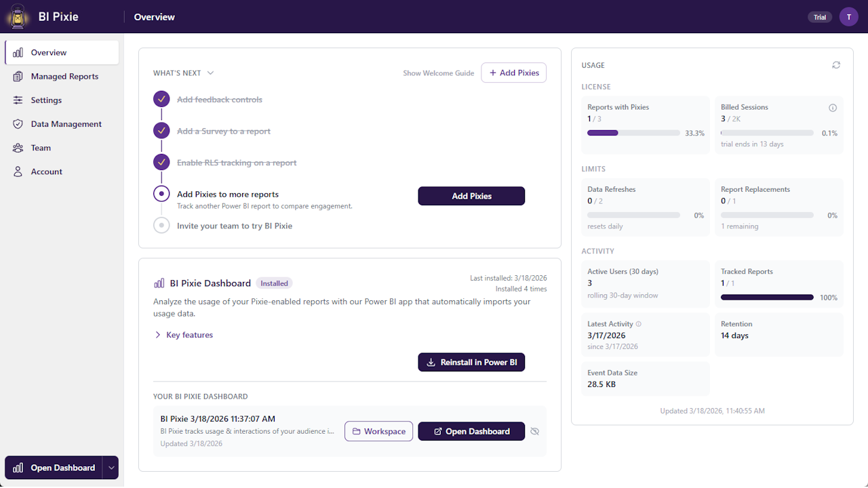Collapse the What's Next section chevron
Image resolution: width=868 pixels, height=488 pixels.
pyautogui.click(x=210, y=73)
